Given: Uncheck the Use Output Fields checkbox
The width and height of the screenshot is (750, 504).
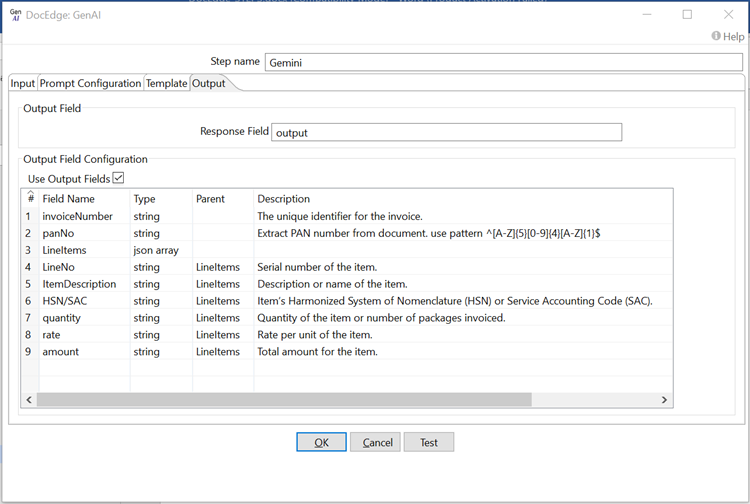Looking at the screenshot, I should (x=118, y=178).
